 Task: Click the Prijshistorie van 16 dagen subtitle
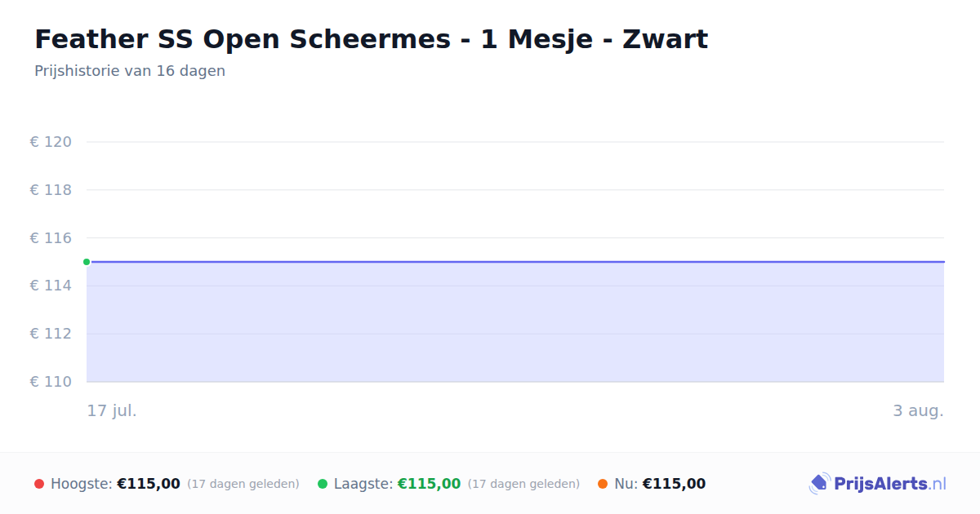click(x=130, y=71)
